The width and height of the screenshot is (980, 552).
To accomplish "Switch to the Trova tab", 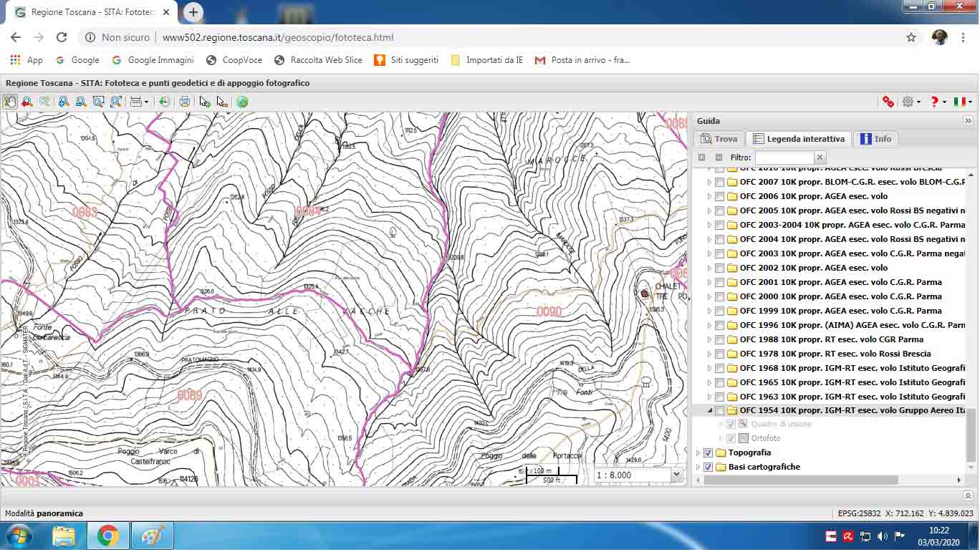I will point(719,139).
